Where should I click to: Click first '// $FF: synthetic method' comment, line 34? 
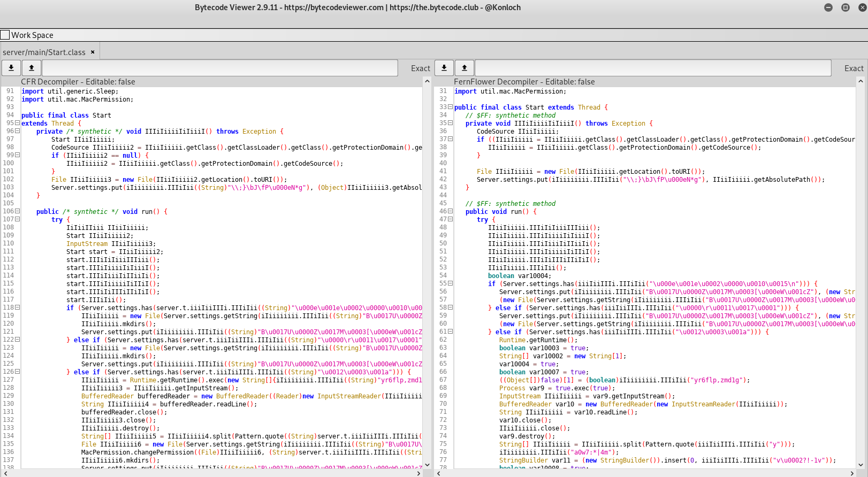(x=511, y=115)
